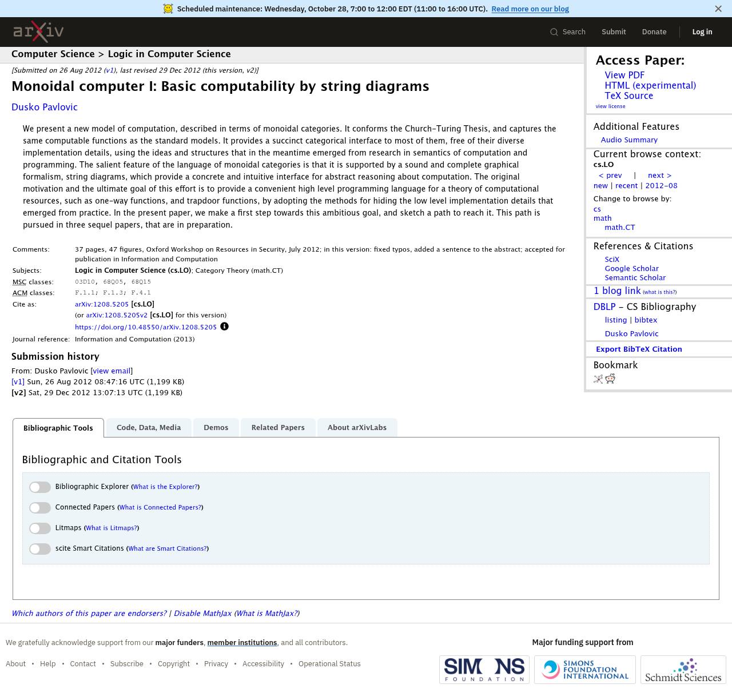Click Read more on our blog
This screenshot has width=732, height=700.
(x=530, y=9)
